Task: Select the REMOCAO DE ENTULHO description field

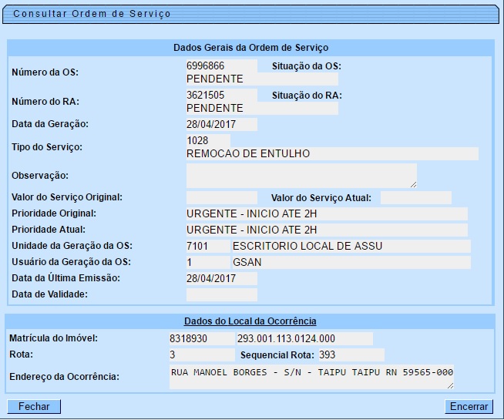Action: coord(331,154)
